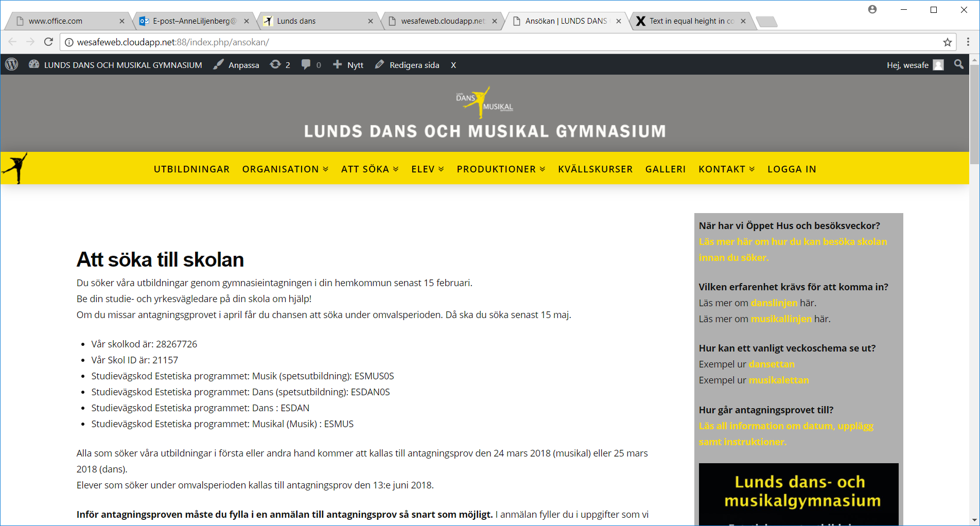Viewport: 980px width, 526px height.
Task: Bookmark this page with the star icon
Action: tap(947, 42)
